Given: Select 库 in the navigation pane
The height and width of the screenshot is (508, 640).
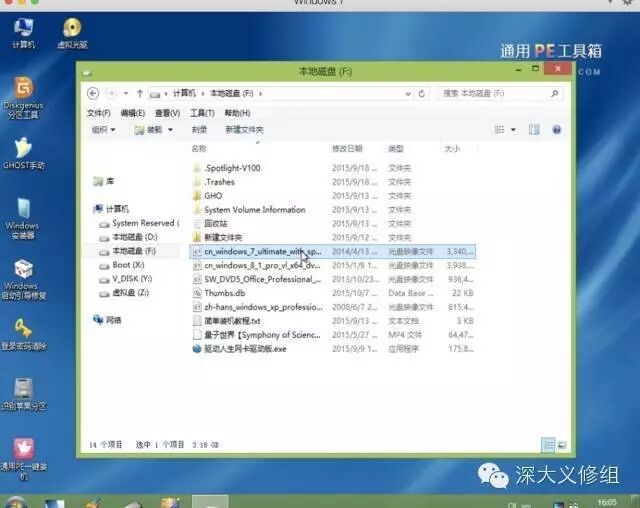Looking at the screenshot, I should click(x=104, y=181).
